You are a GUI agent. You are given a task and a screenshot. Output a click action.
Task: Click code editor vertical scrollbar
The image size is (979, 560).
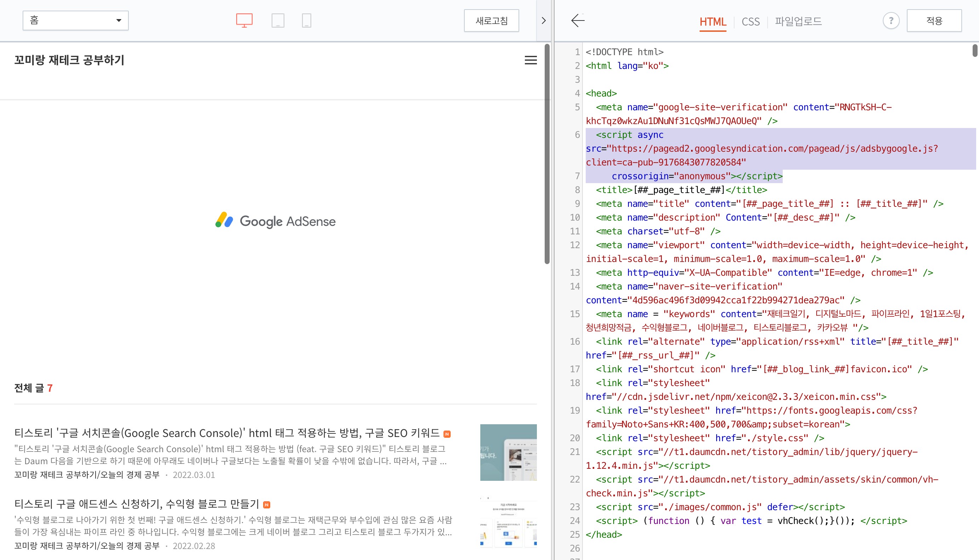tap(975, 51)
